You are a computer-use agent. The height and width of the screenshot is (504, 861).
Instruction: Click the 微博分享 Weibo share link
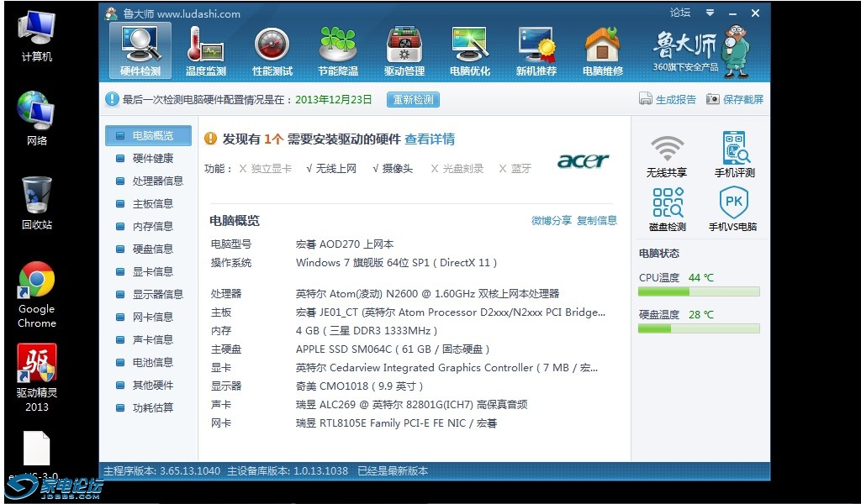coord(552,220)
